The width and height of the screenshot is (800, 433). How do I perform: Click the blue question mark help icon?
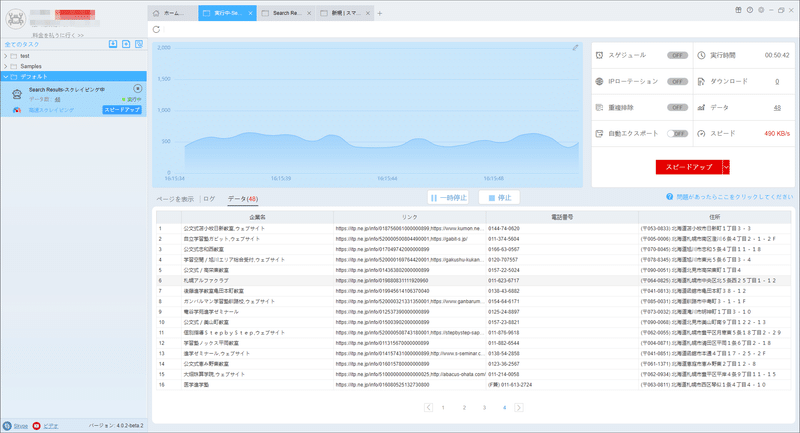(669, 197)
